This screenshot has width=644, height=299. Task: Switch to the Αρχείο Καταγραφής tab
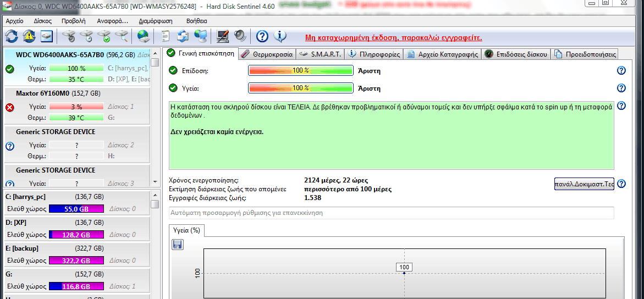coord(443,54)
